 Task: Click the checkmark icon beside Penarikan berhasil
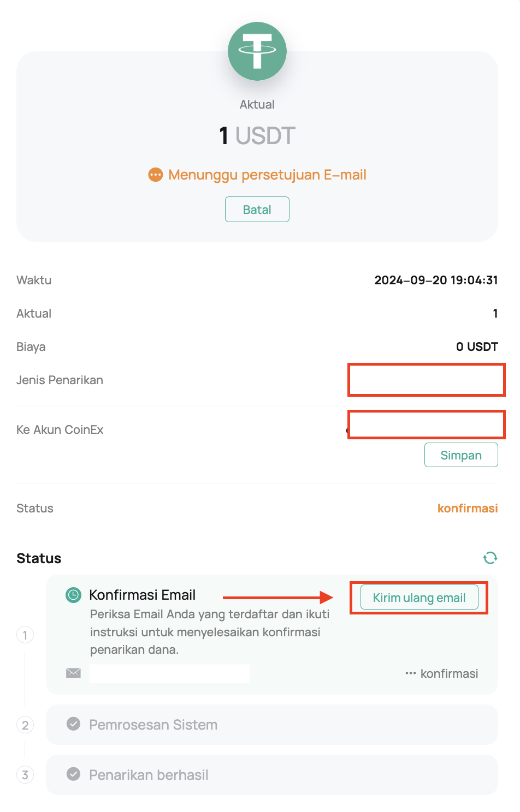pos(73,774)
